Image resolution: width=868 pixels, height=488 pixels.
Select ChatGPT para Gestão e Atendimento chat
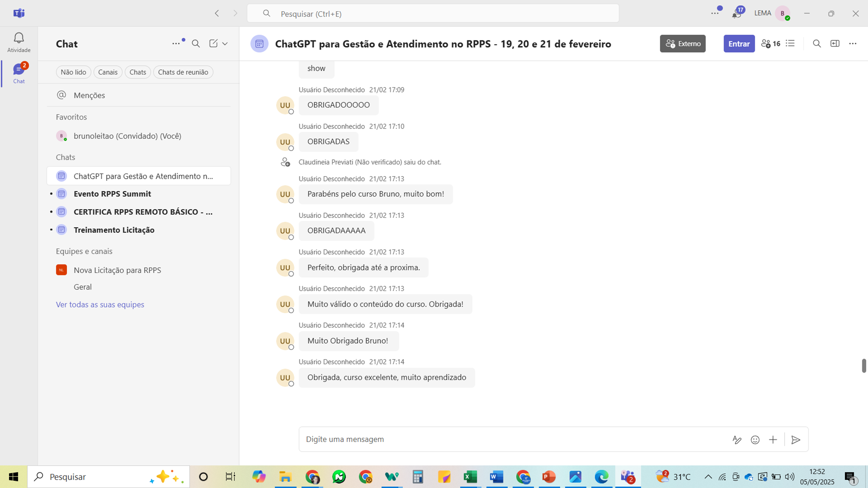pos(139,176)
